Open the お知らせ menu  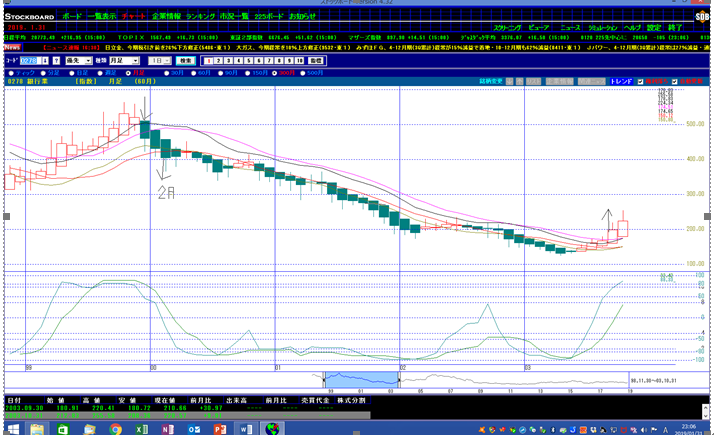[x=302, y=16]
